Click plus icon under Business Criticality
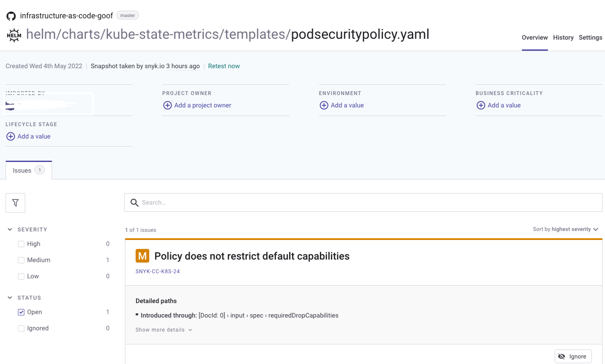Screen dimensions: 605x364 (x=481, y=105)
